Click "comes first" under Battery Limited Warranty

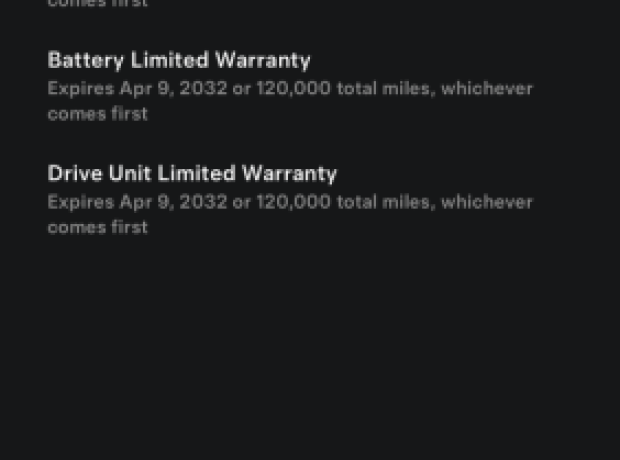click(x=97, y=114)
